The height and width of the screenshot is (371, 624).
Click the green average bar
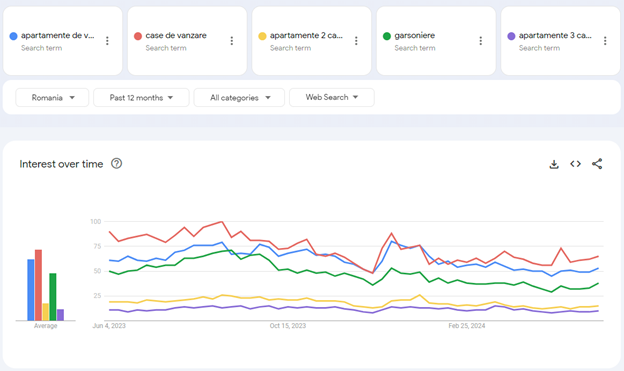(x=53, y=297)
